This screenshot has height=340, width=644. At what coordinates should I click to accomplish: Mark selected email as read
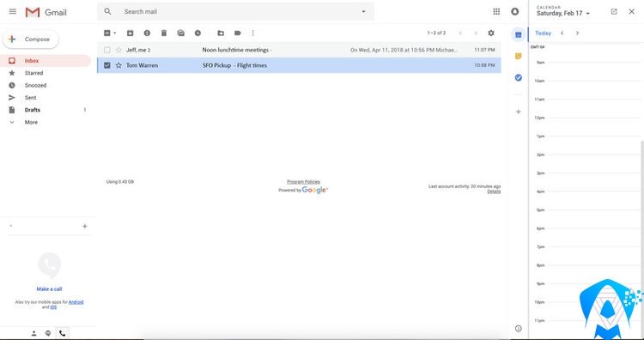(180, 33)
